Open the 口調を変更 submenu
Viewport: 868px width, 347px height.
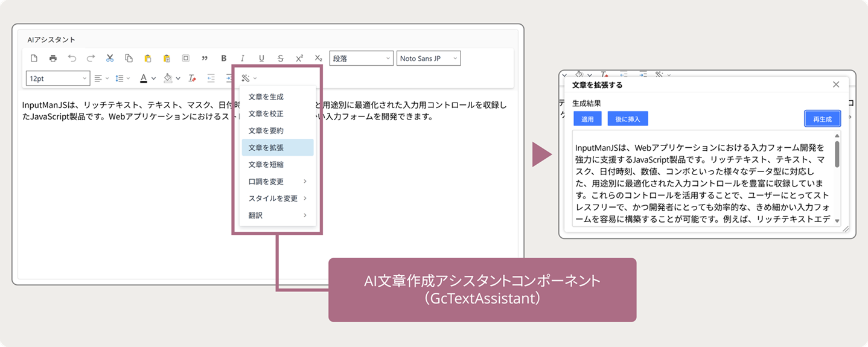click(x=278, y=181)
